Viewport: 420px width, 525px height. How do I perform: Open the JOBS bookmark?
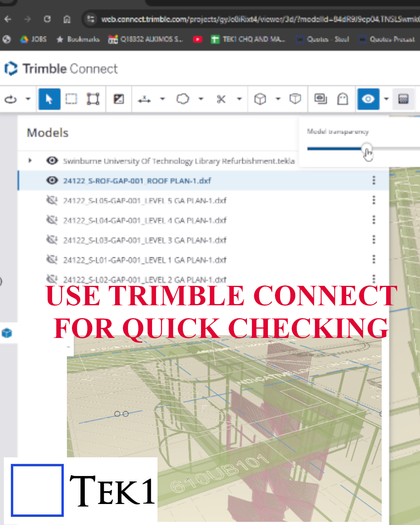(x=33, y=39)
